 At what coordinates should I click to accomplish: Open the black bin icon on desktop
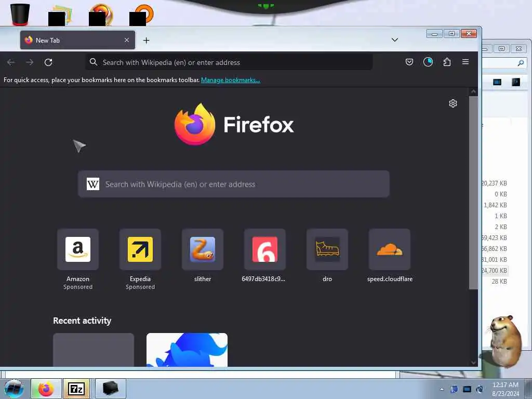(x=20, y=14)
